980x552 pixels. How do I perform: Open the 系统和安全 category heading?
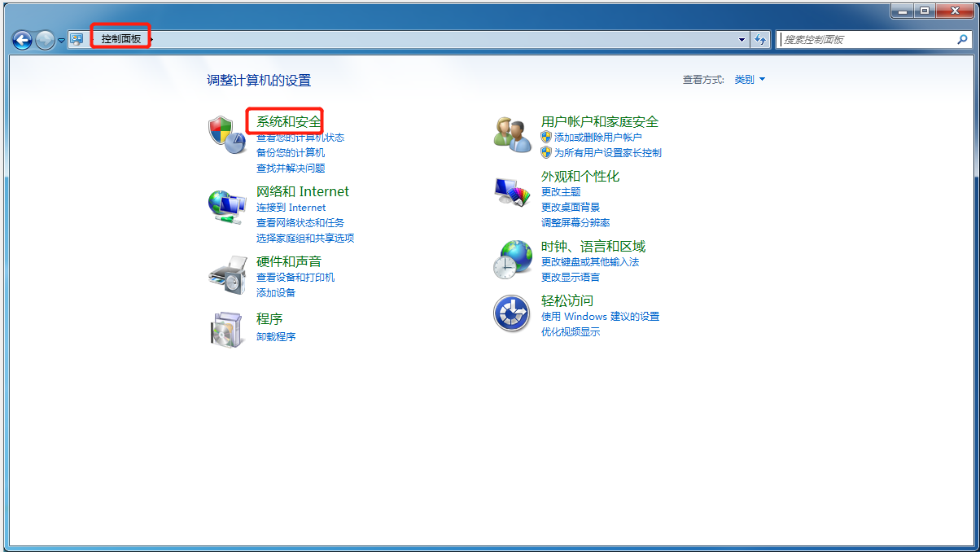click(x=289, y=122)
